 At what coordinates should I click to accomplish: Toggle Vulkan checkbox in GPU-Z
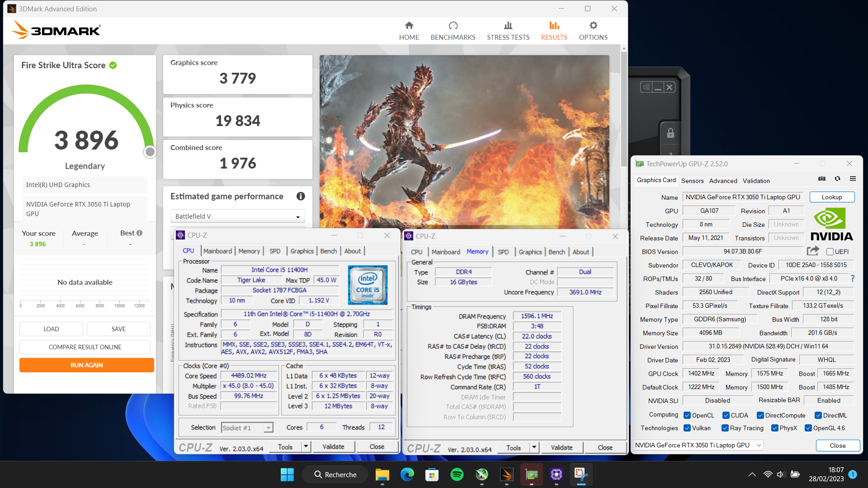click(x=687, y=428)
